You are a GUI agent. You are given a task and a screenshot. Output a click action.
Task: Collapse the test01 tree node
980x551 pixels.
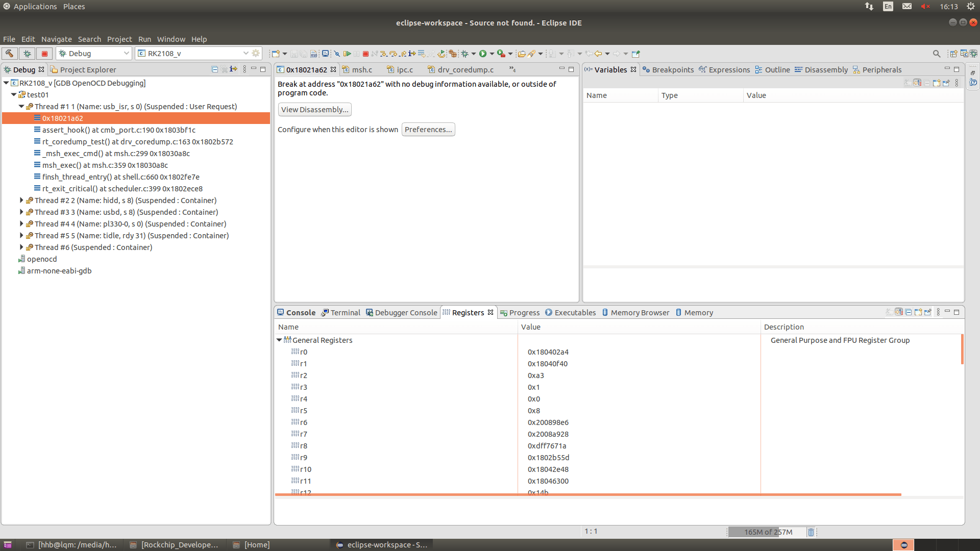point(14,95)
